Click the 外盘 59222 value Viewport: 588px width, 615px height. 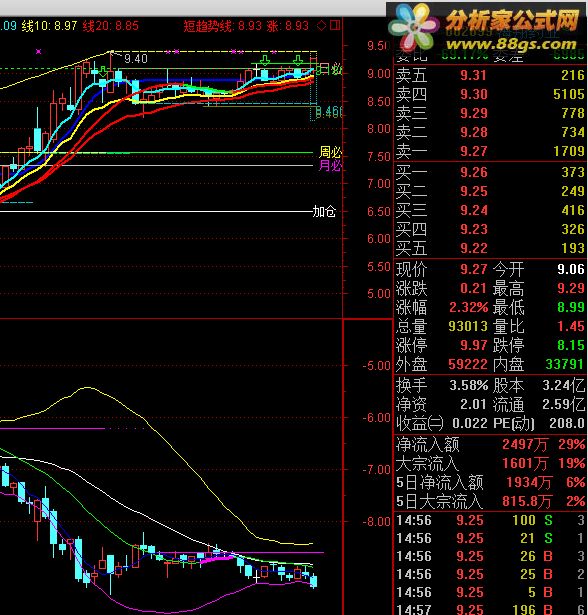tap(468, 364)
